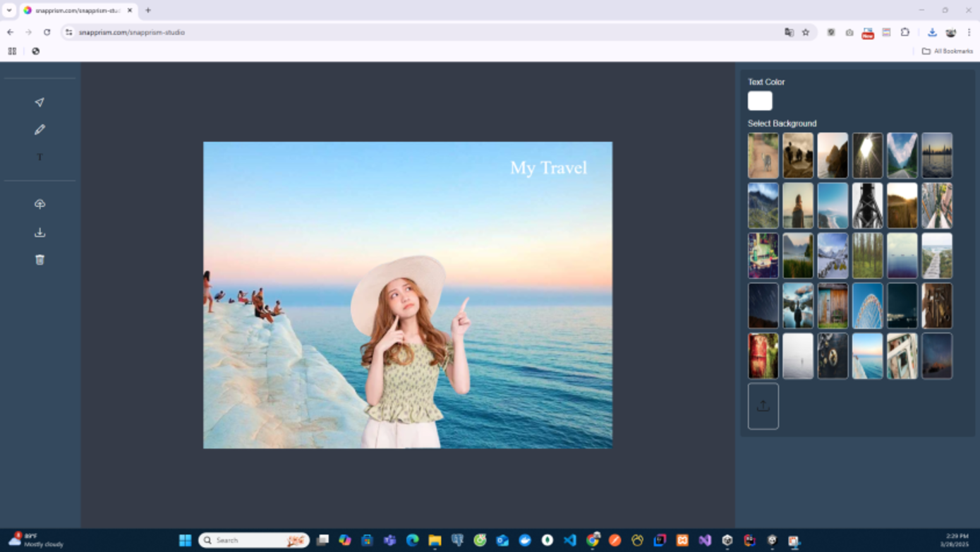The width and height of the screenshot is (980, 552).
Task: Click the download icon in left sidebar
Action: pyautogui.click(x=40, y=232)
